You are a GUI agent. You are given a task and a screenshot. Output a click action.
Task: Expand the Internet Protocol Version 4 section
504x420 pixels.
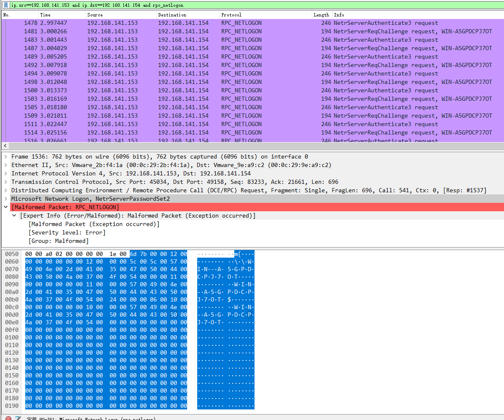click(5, 173)
